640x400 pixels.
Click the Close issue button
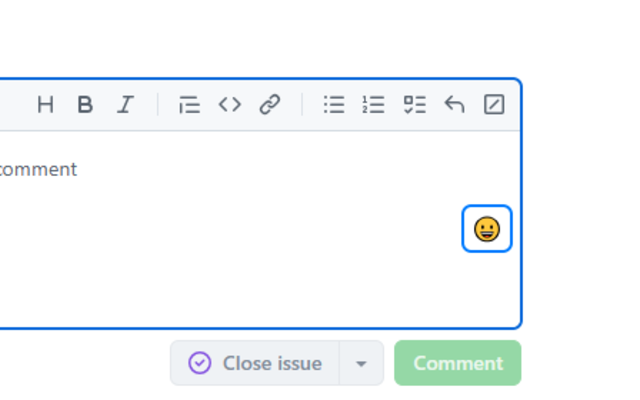pyautogui.click(x=255, y=363)
